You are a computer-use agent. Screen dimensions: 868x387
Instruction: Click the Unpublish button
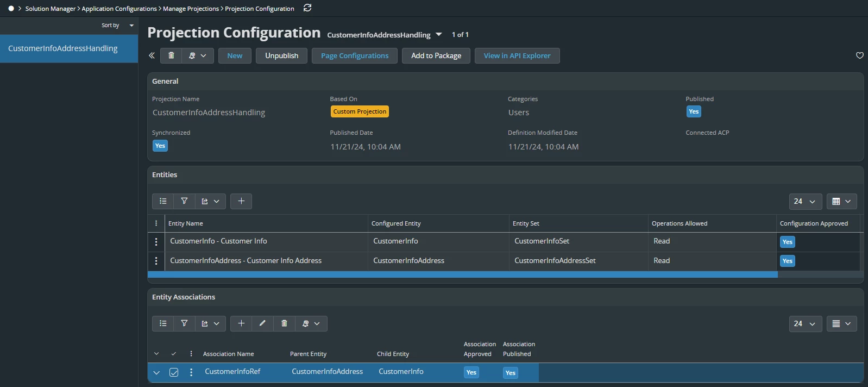(281, 55)
